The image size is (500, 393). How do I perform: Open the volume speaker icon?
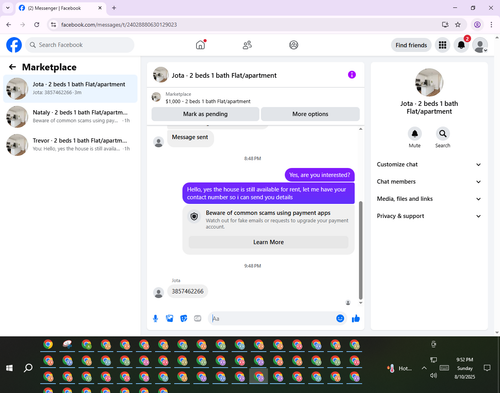(x=433, y=376)
